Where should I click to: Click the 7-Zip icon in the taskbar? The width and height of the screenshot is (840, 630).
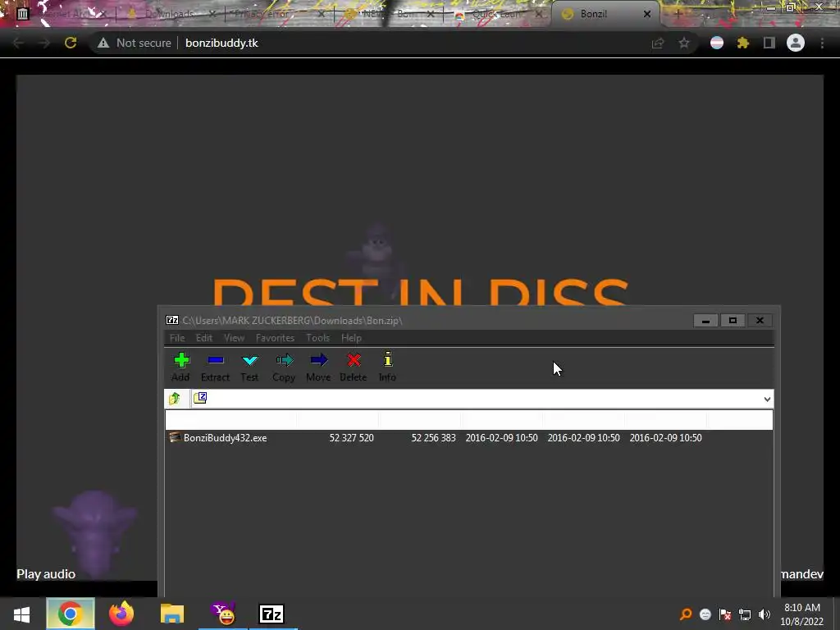[x=272, y=614]
